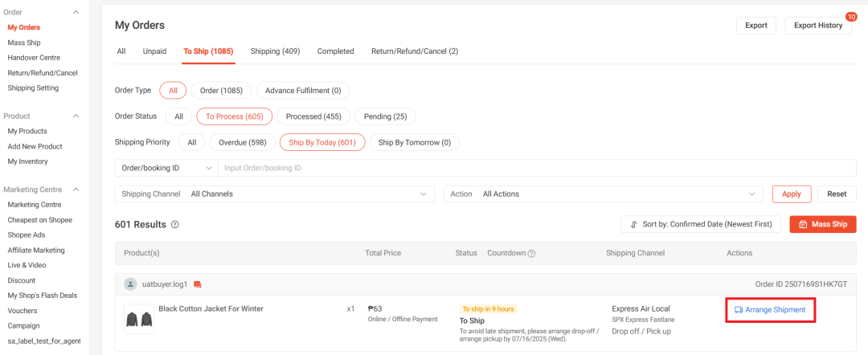Click the Countdown info question icon
The image size is (868, 355).
(531, 253)
